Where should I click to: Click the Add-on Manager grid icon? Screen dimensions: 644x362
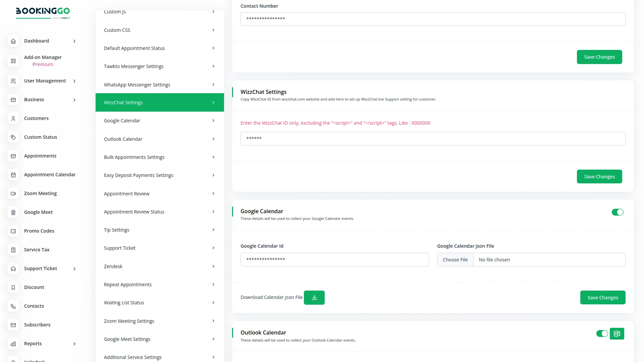click(x=13, y=61)
